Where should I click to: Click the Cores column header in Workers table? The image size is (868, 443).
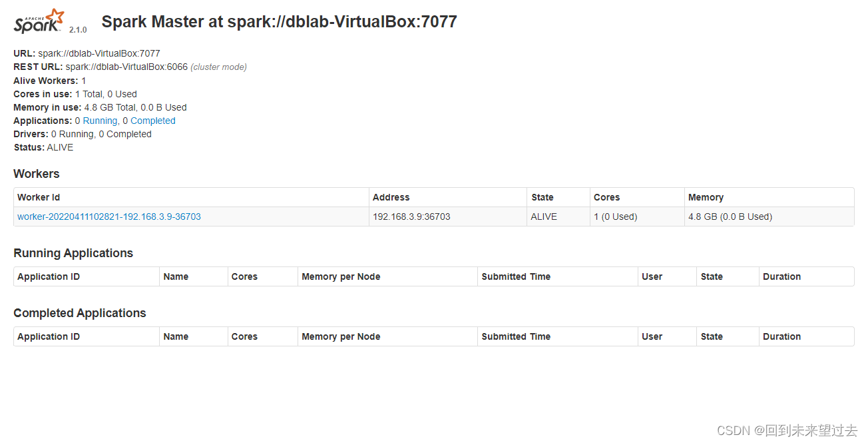click(x=606, y=197)
